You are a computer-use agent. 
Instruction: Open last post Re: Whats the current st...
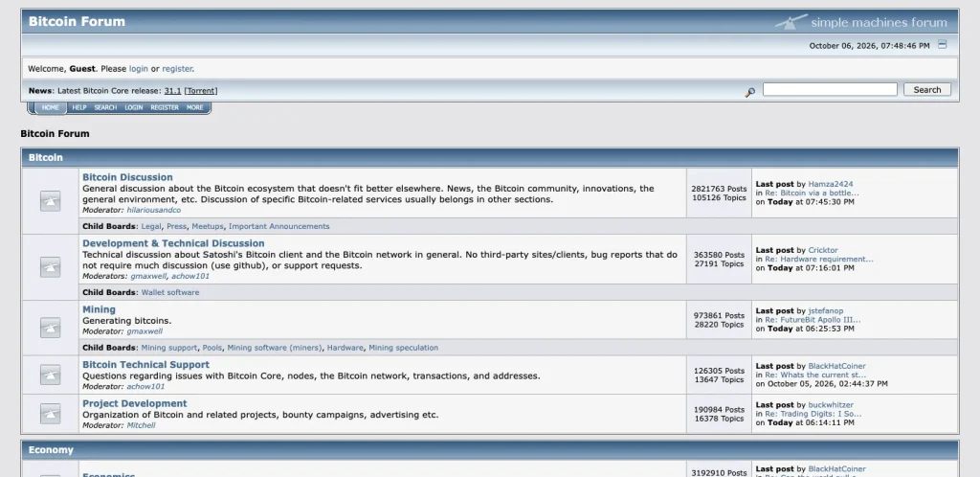[x=815, y=375]
